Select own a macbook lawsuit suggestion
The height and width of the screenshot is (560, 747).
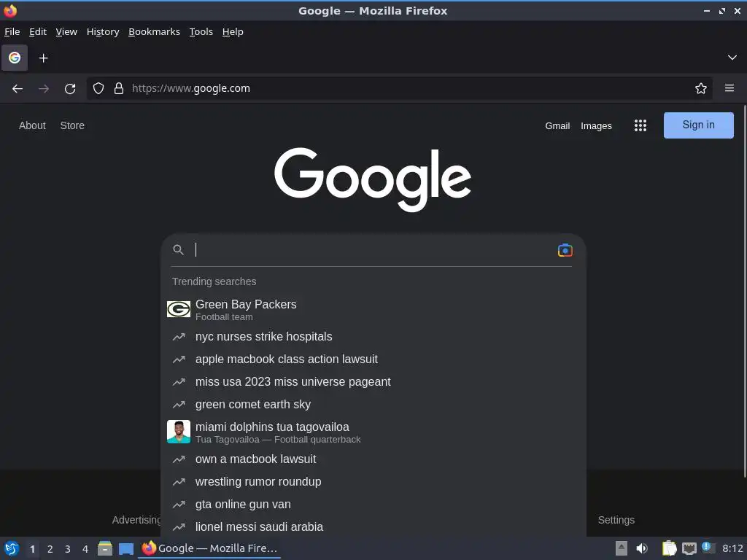[x=373, y=459]
